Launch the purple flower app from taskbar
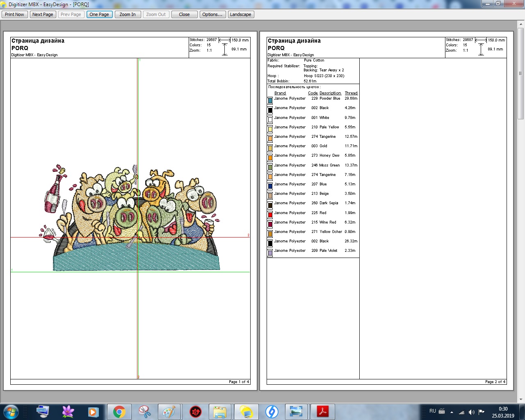The width and height of the screenshot is (525, 420). 68,411
